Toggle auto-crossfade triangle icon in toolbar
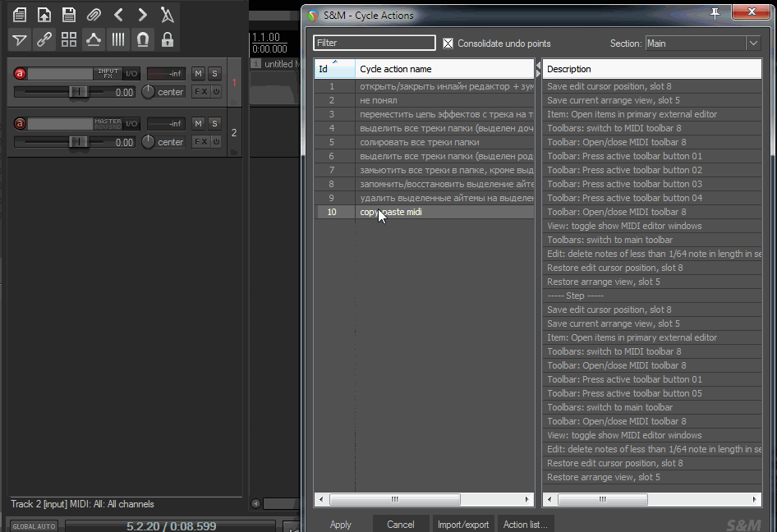Screen dimensions: 777x532 coord(20,39)
